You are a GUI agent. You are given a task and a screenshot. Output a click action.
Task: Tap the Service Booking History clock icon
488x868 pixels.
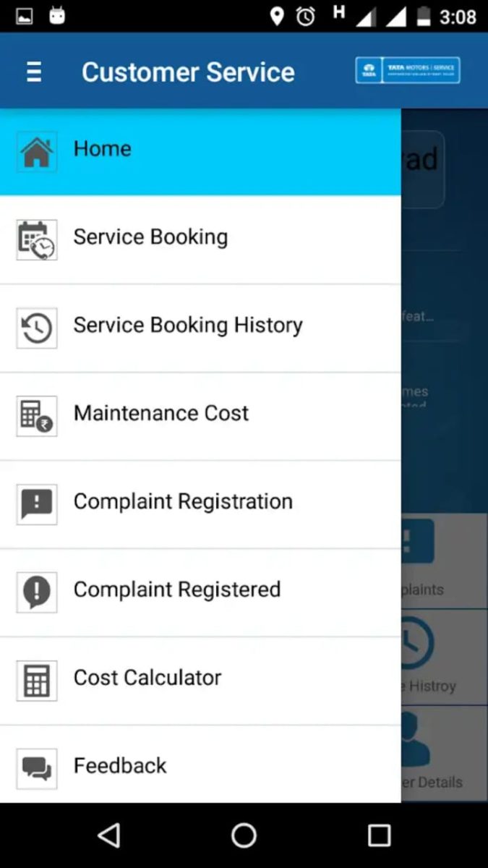pyautogui.click(x=37, y=328)
